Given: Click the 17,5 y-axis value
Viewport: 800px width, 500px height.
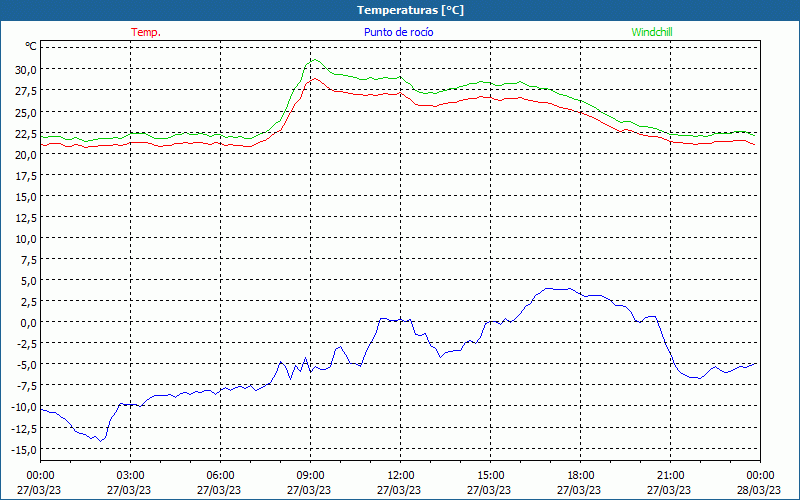Looking at the screenshot, I should [x=25, y=176].
